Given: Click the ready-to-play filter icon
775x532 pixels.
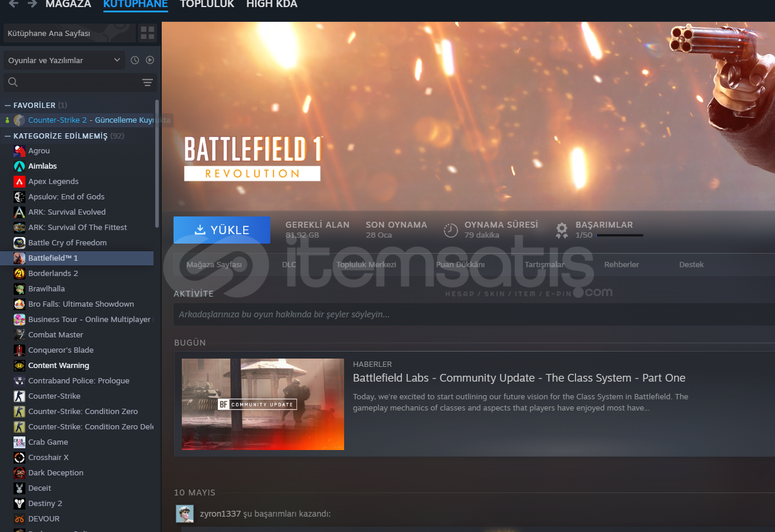Looking at the screenshot, I should click(150, 60).
